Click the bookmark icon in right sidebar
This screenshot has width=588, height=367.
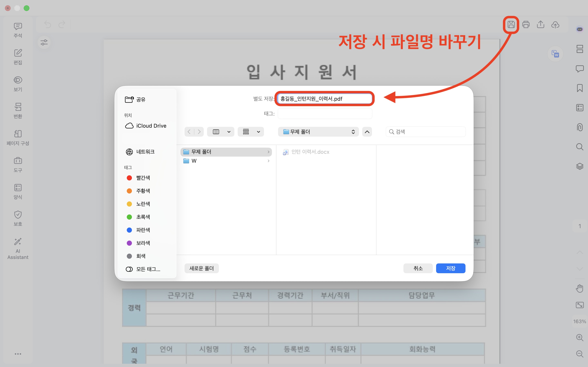tap(579, 88)
